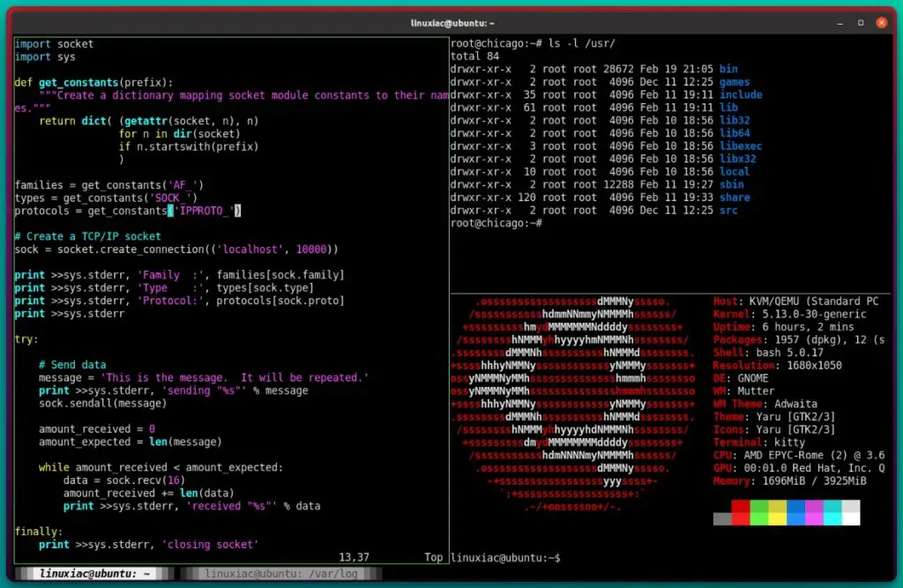
Task: Click the 'sbin' directory name in listing
Action: [x=731, y=184]
